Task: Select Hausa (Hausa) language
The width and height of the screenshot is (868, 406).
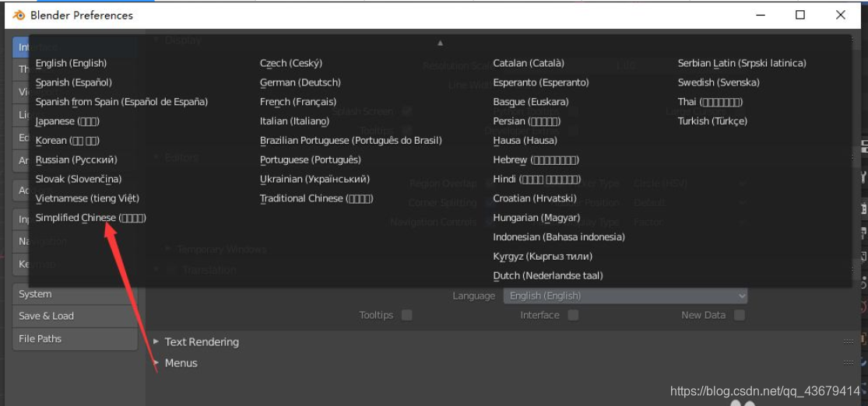Action: coord(525,141)
